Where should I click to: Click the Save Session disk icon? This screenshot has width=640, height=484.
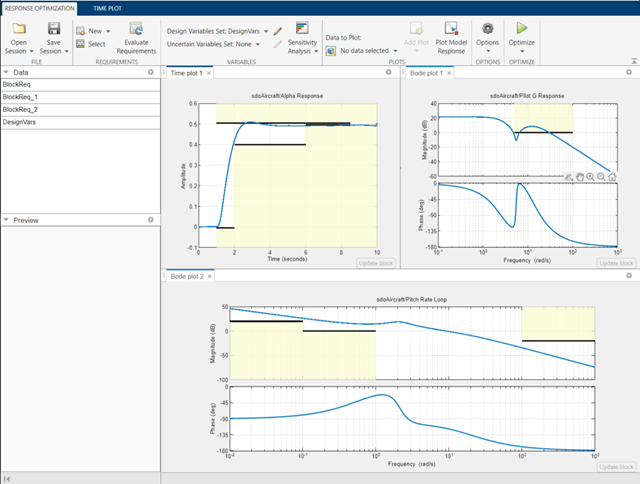pyautogui.click(x=54, y=29)
